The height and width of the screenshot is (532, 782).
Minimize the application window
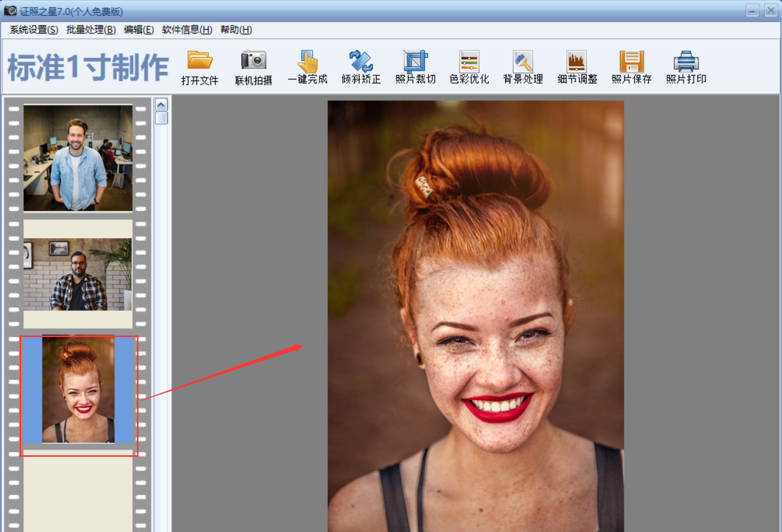pyautogui.click(x=752, y=10)
